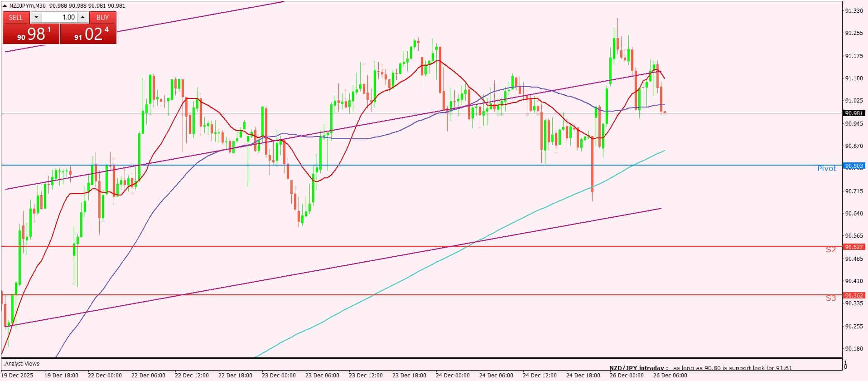Click the 91.024 buy price tile
Viewport: 868px width, 381px height.
pos(88,34)
